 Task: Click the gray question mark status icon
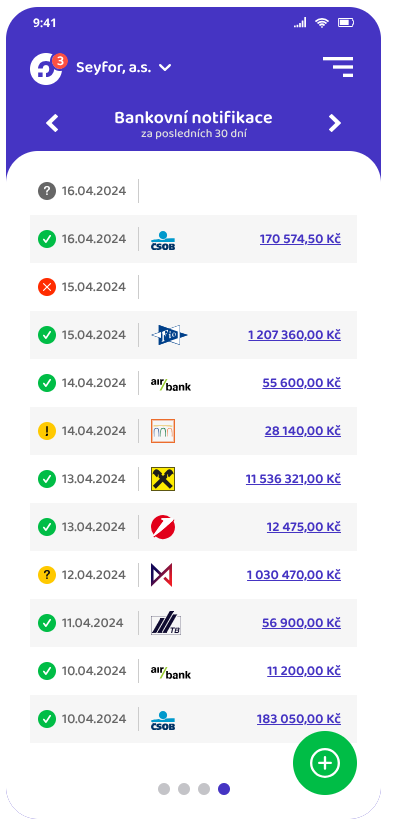(47, 191)
